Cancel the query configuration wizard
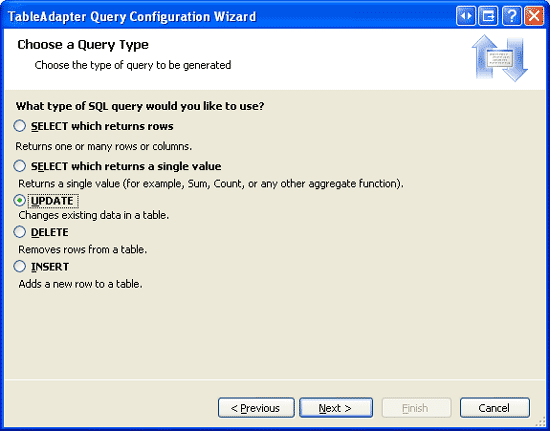This screenshot has width=550, height=431. coord(495,408)
